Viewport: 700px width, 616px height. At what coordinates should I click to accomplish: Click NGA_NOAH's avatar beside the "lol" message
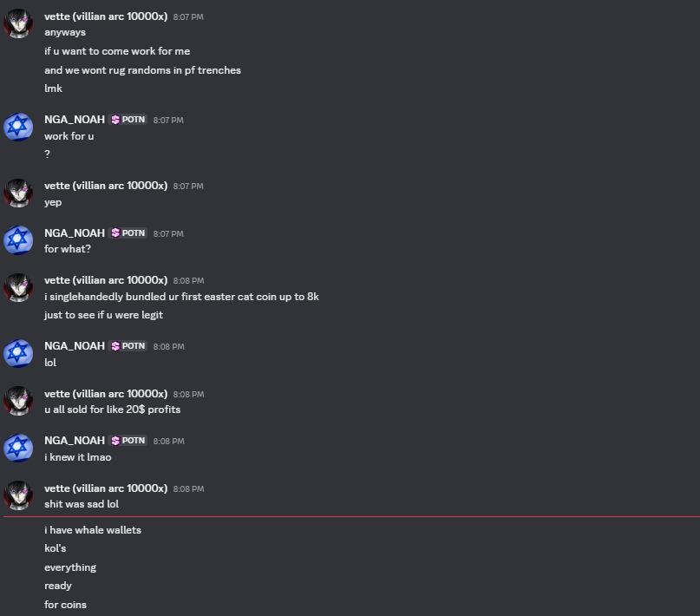[x=18, y=353]
